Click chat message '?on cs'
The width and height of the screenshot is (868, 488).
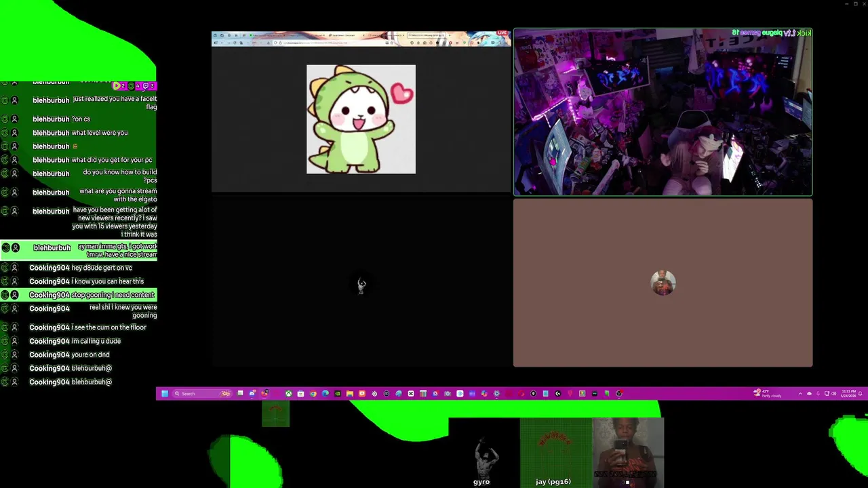[81, 119]
